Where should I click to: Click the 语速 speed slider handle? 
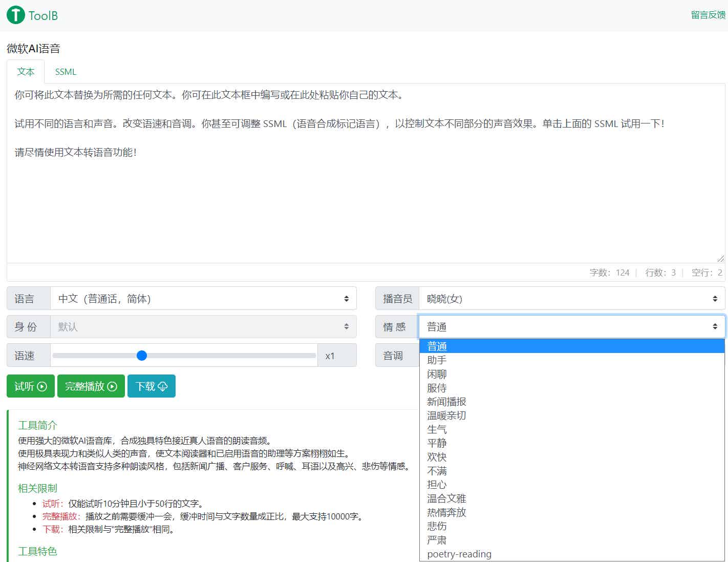(x=142, y=356)
